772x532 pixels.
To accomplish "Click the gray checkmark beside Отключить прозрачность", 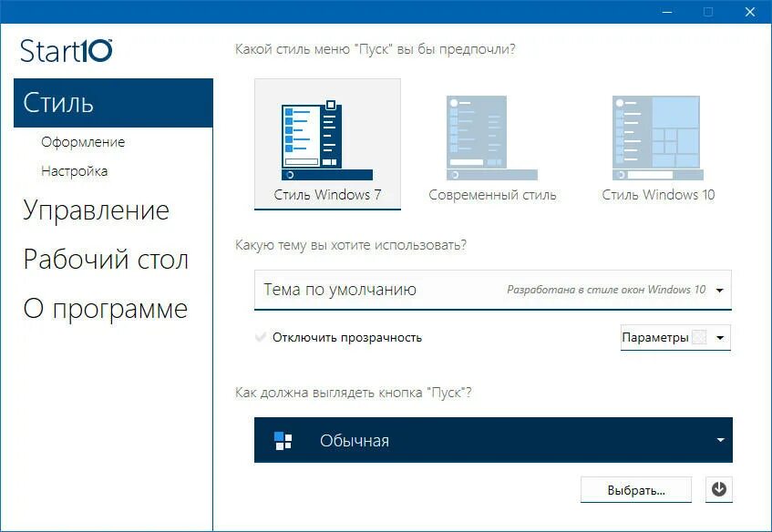I will (x=262, y=337).
